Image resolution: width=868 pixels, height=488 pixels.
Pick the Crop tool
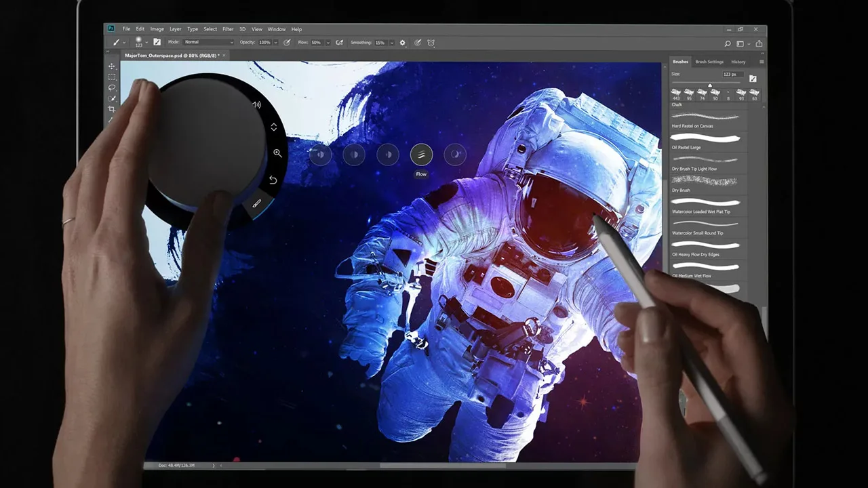click(112, 109)
